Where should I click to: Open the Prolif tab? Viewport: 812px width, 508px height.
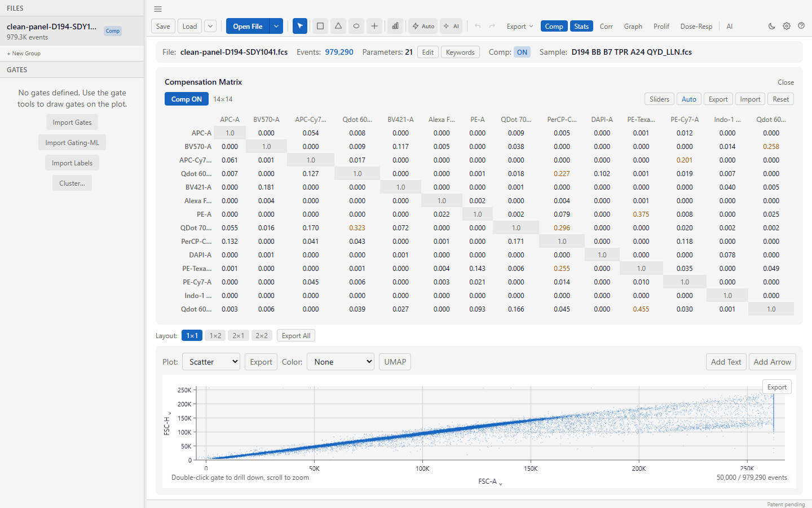(661, 26)
